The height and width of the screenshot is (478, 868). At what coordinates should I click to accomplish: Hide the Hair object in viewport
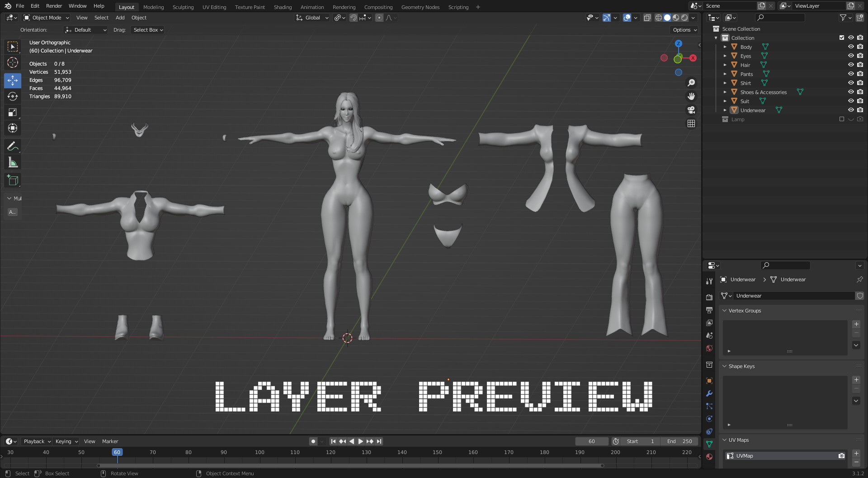(x=851, y=65)
